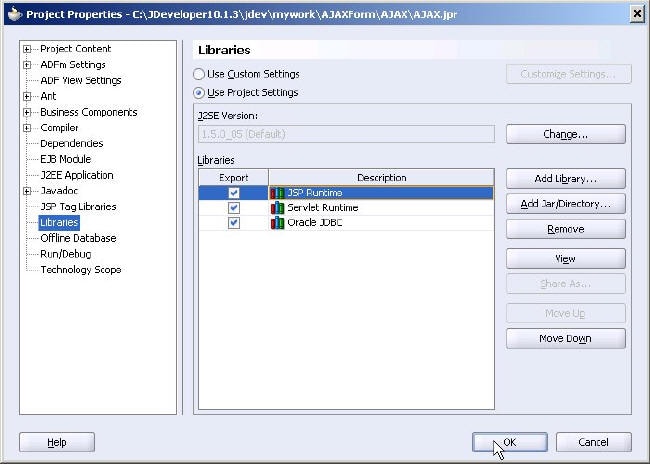Click the Change... button
The image size is (650, 464).
pyautogui.click(x=566, y=134)
